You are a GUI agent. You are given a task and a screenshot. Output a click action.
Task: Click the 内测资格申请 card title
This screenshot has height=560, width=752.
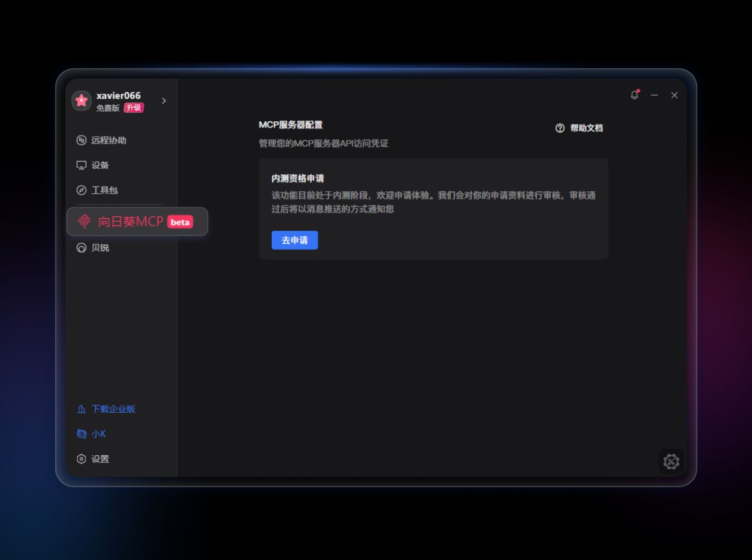click(x=298, y=178)
